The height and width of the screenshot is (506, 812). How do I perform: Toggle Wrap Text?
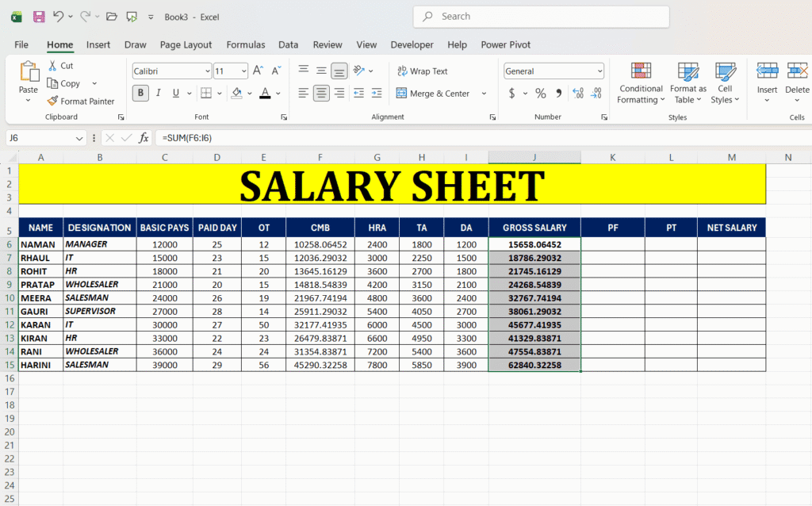422,71
